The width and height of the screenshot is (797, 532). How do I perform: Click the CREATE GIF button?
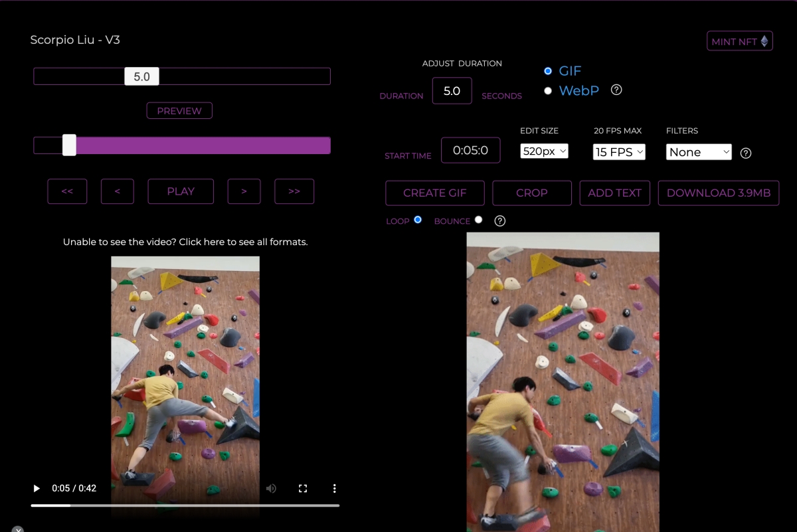pyautogui.click(x=435, y=193)
